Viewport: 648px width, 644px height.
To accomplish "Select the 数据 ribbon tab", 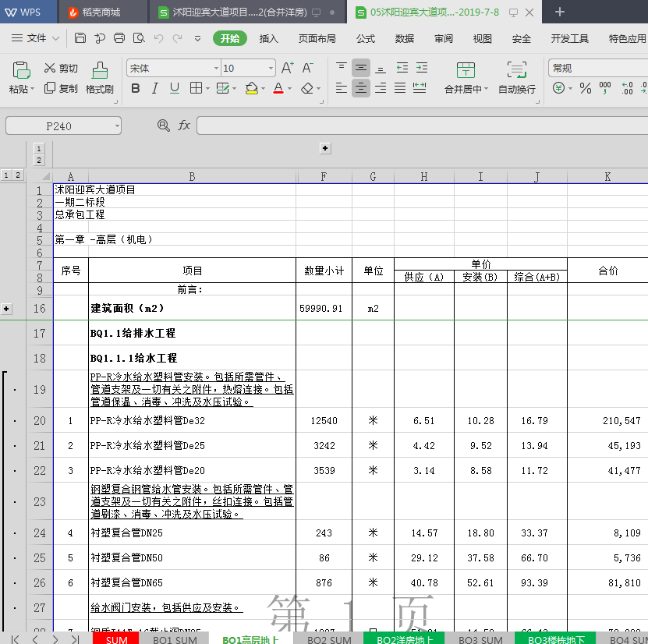I will point(404,38).
